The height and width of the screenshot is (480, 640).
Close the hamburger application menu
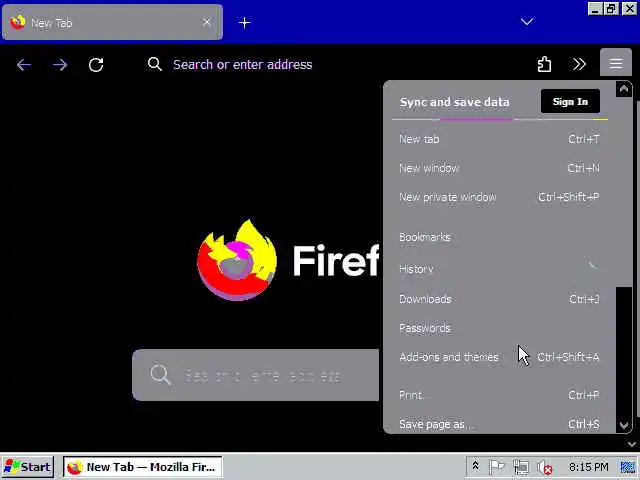(x=616, y=64)
